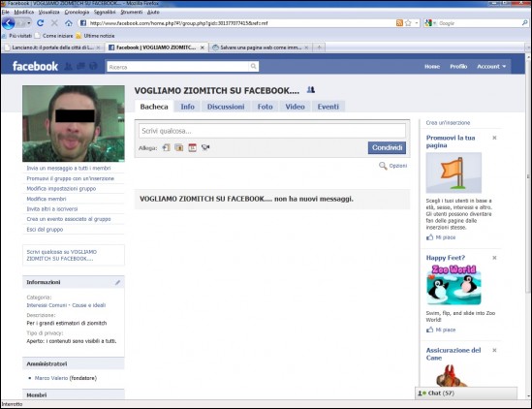Open the Chat (57) bar
Image resolution: width=532 pixels, height=409 pixels.
tap(466, 393)
